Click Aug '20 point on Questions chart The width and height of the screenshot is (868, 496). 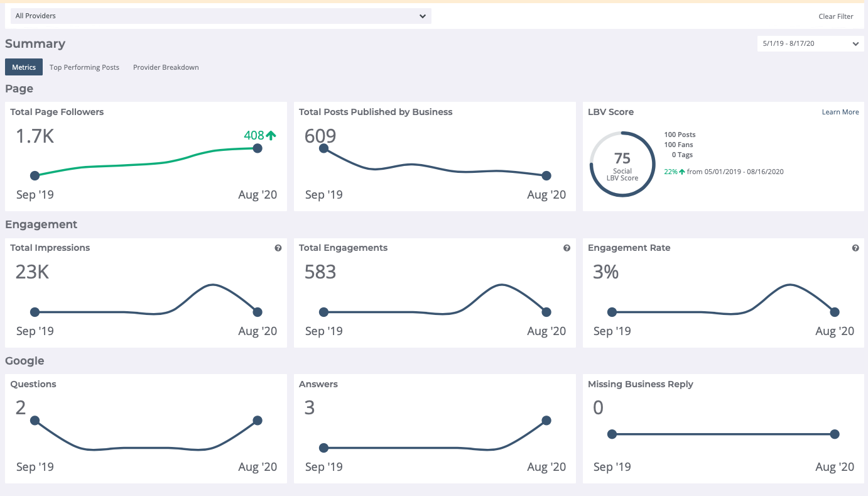(257, 421)
